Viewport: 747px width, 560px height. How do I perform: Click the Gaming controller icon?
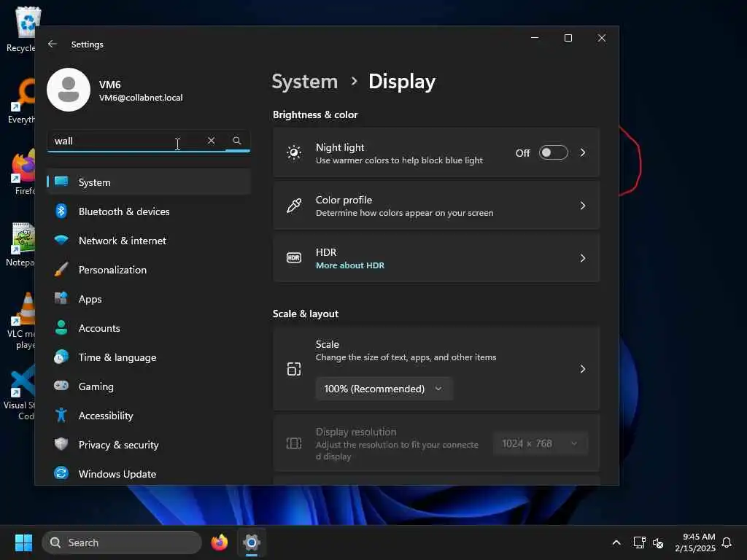[x=61, y=386]
